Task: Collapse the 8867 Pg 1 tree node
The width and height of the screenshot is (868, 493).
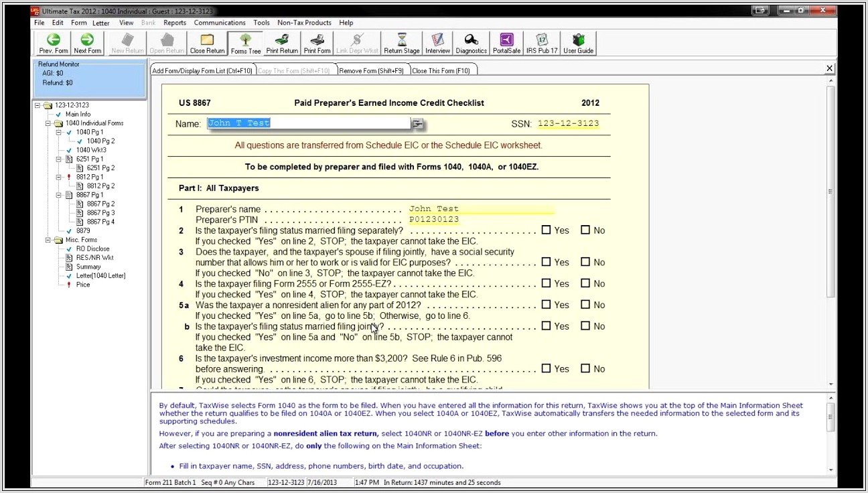Action: click(59, 195)
